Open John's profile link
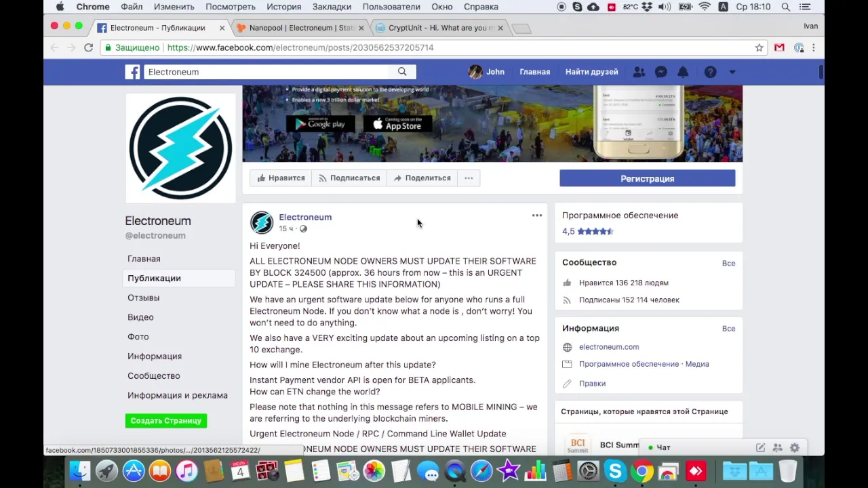Image resolution: width=868 pixels, height=488 pixels. [x=487, y=72]
